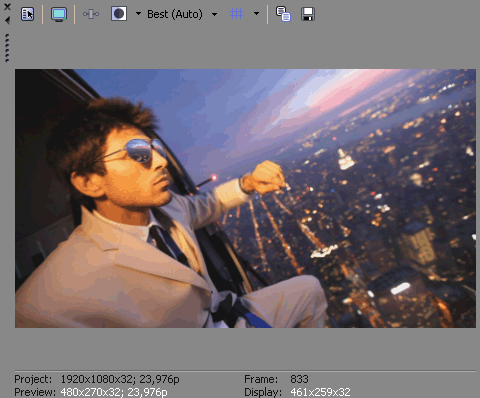This screenshot has width=480, height=398.
Task: Click the video preview image
Action: (x=245, y=198)
